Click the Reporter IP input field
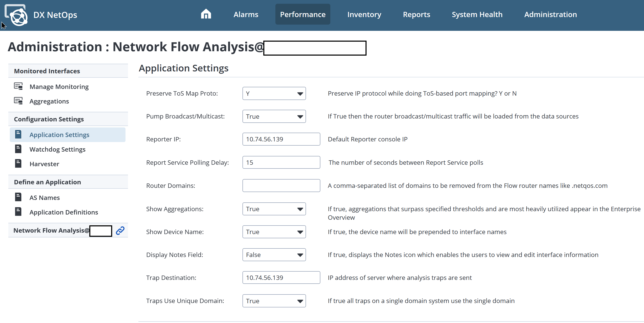This screenshot has width=644, height=323. click(x=281, y=139)
